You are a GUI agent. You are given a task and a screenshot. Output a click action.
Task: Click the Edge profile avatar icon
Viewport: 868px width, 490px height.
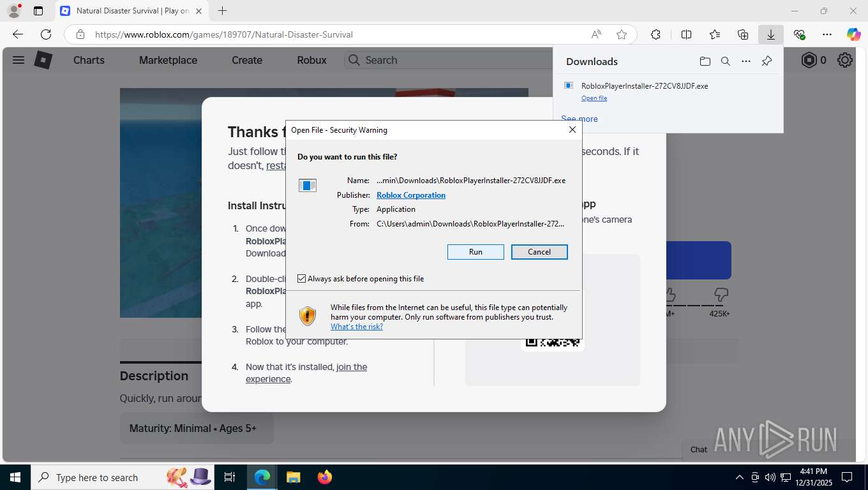coord(14,11)
